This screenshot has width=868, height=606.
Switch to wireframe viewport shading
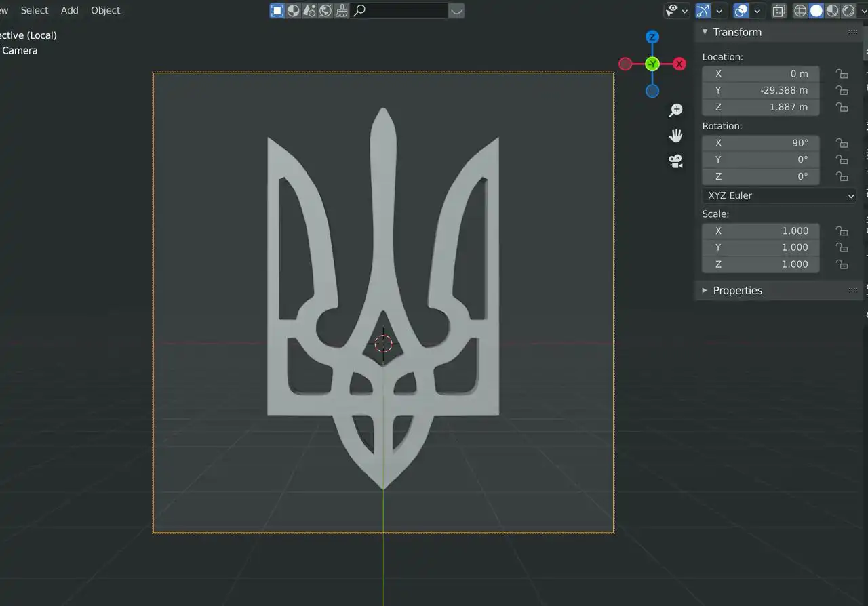pos(800,11)
